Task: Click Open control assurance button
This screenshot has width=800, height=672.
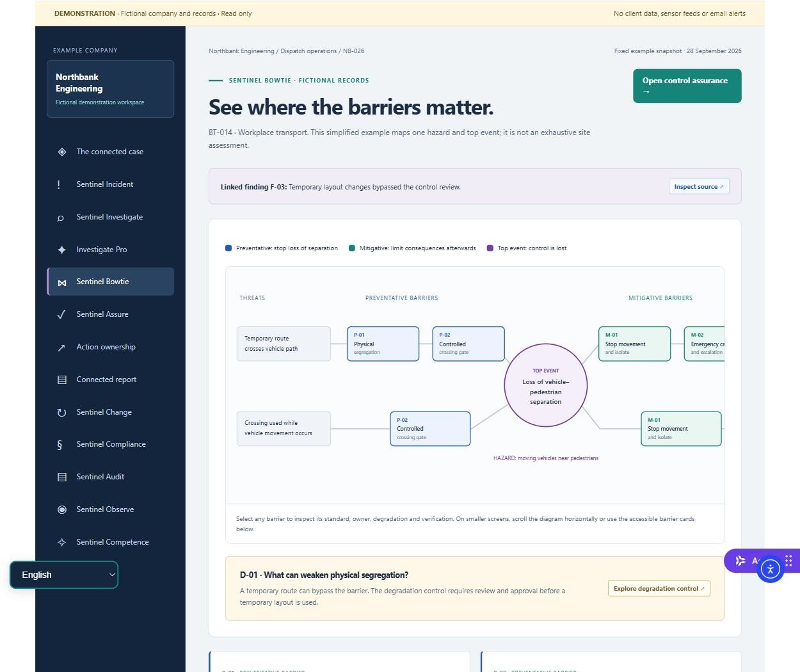Action: tap(687, 86)
